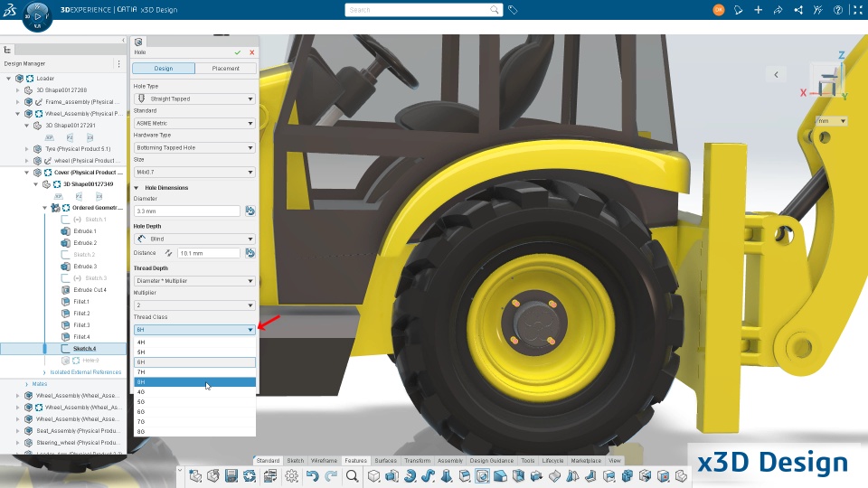Screen dimensions: 868x488
Task: Open the help question mark icon
Action: click(838, 10)
